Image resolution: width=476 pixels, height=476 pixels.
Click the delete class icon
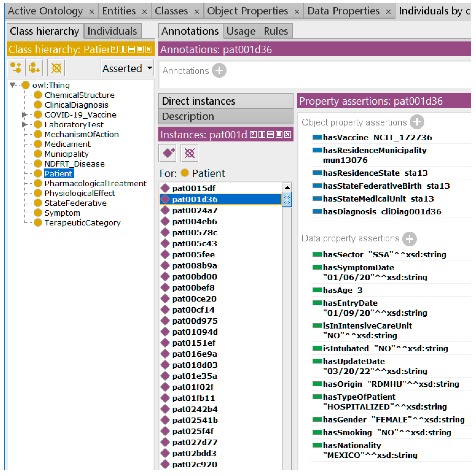point(56,68)
